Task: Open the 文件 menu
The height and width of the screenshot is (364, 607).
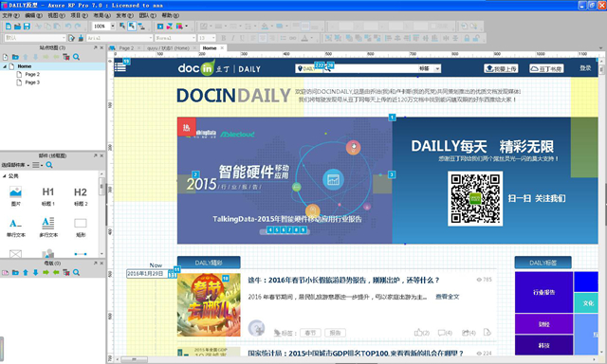Action: (x=10, y=15)
